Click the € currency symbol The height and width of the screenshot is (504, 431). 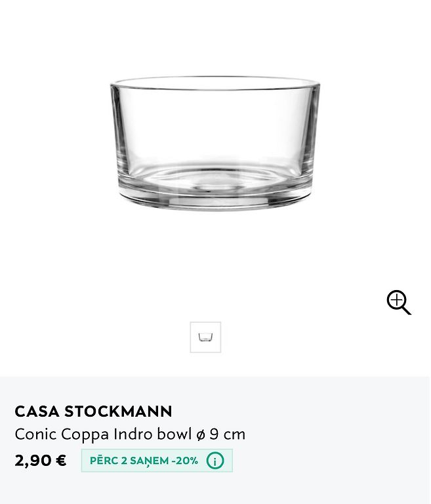pyautogui.click(x=61, y=460)
